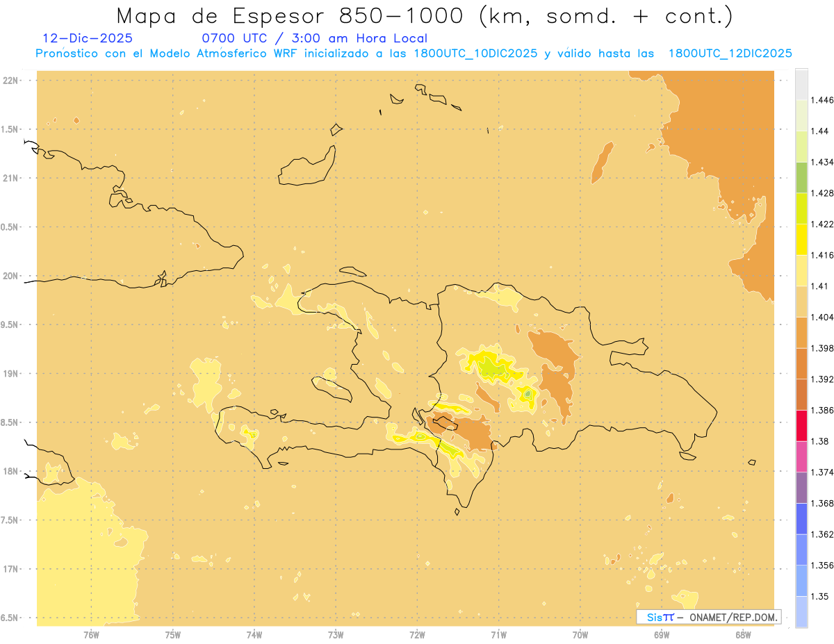Click the legend value "1.398"
Screen dimensions: 834x644
[822, 348]
